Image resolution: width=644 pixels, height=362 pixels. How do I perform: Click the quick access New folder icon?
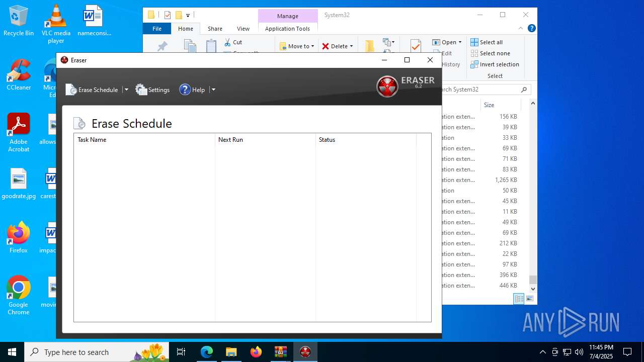pos(179,15)
